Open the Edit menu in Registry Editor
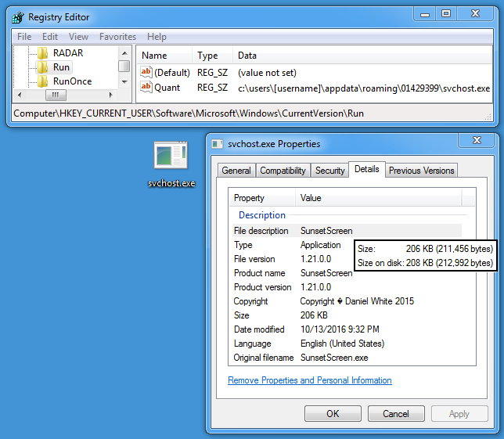The width and height of the screenshot is (504, 439). click(50, 37)
